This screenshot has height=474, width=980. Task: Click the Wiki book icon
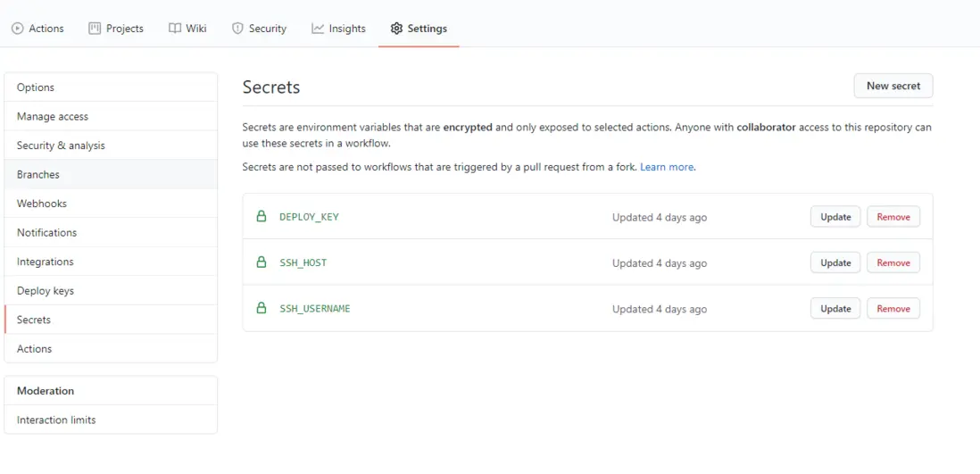point(175,29)
